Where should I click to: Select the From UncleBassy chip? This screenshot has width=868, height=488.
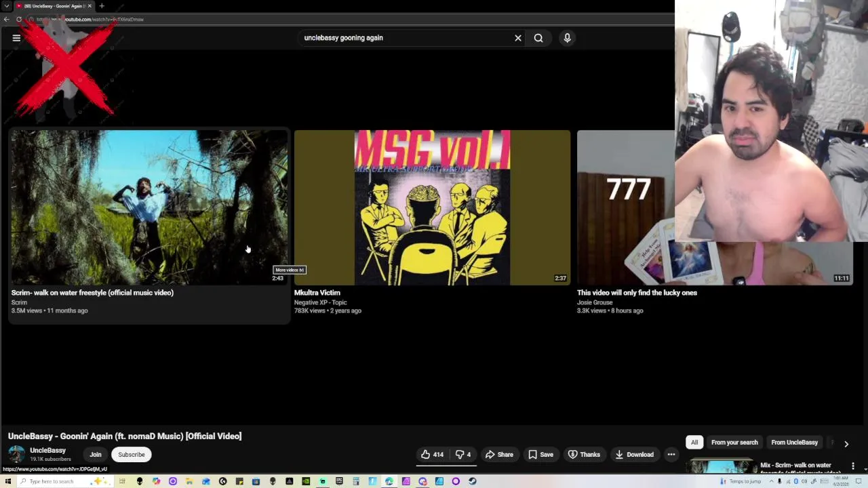pyautogui.click(x=794, y=443)
